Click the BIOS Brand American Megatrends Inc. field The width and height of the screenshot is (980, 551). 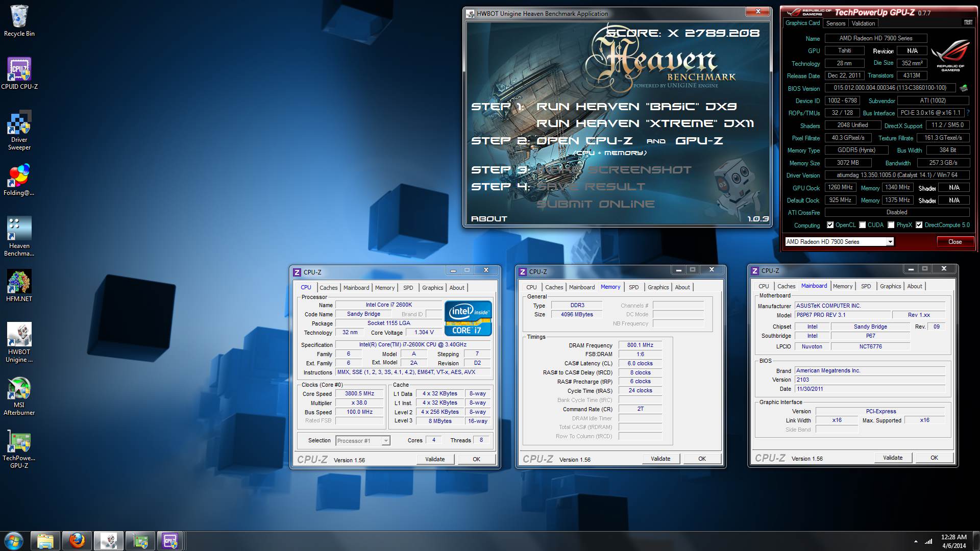tap(870, 371)
